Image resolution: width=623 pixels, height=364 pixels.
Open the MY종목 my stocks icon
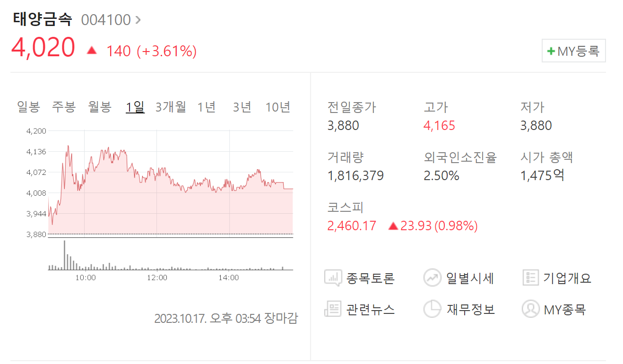pyautogui.click(x=531, y=309)
